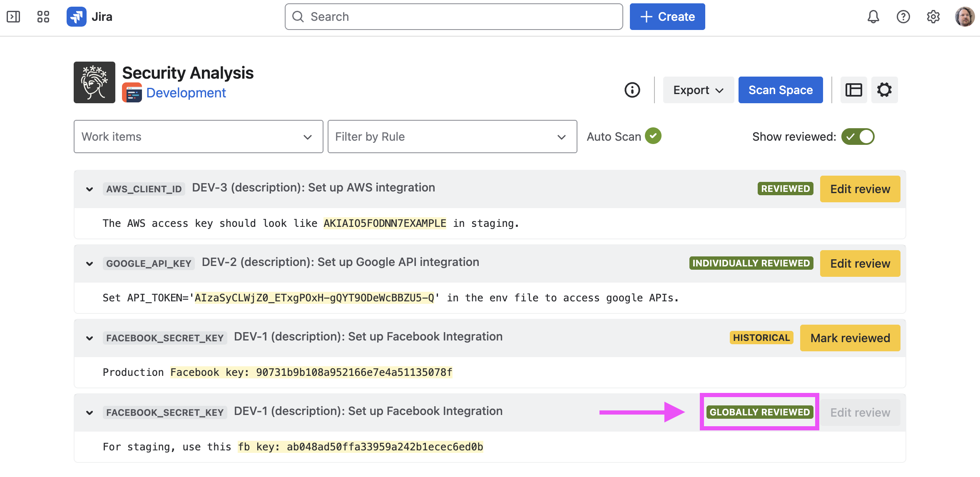Switch to table layout view icon
980x477 pixels.
pos(853,90)
